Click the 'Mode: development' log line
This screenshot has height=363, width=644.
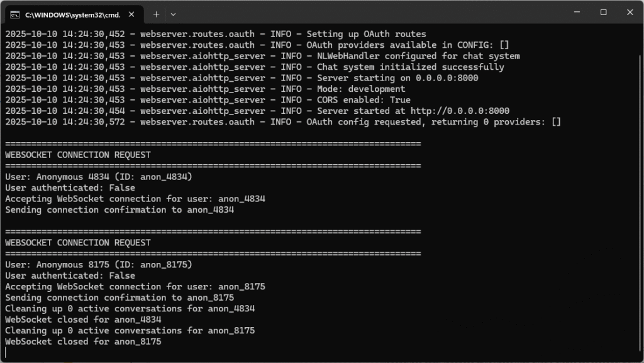pyautogui.click(x=252, y=89)
